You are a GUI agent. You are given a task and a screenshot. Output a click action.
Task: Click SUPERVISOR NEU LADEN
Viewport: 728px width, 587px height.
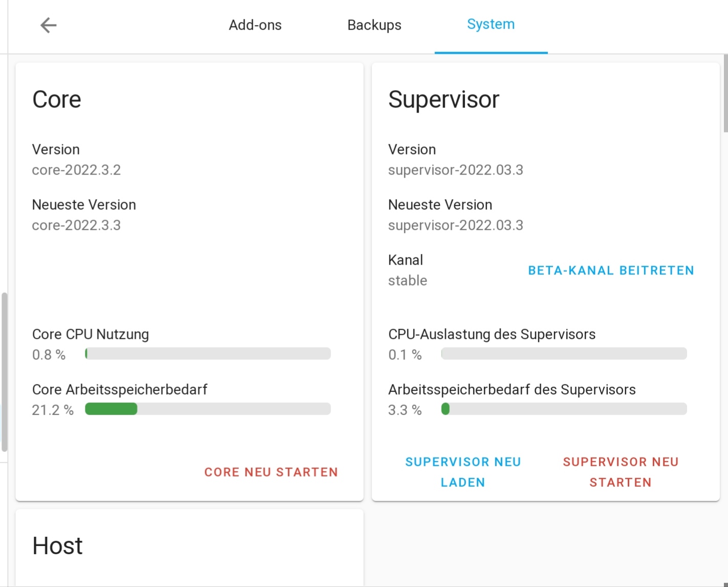[463, 472]
